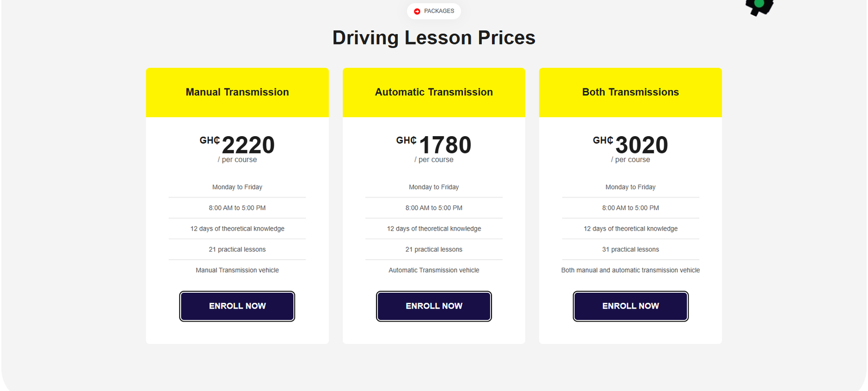Click the GH₵ 1780 price

(x=444, y=145)
